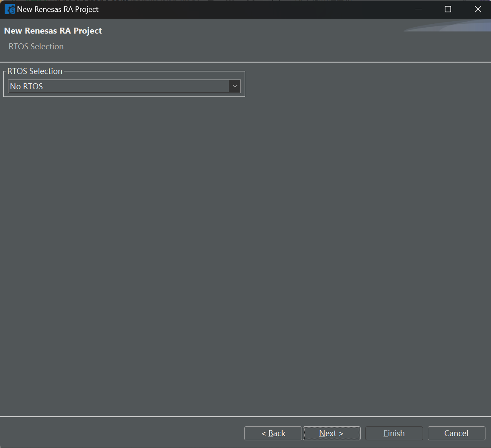Click the Next button
This screenshot has height=448, width=491.
point(332,433)
